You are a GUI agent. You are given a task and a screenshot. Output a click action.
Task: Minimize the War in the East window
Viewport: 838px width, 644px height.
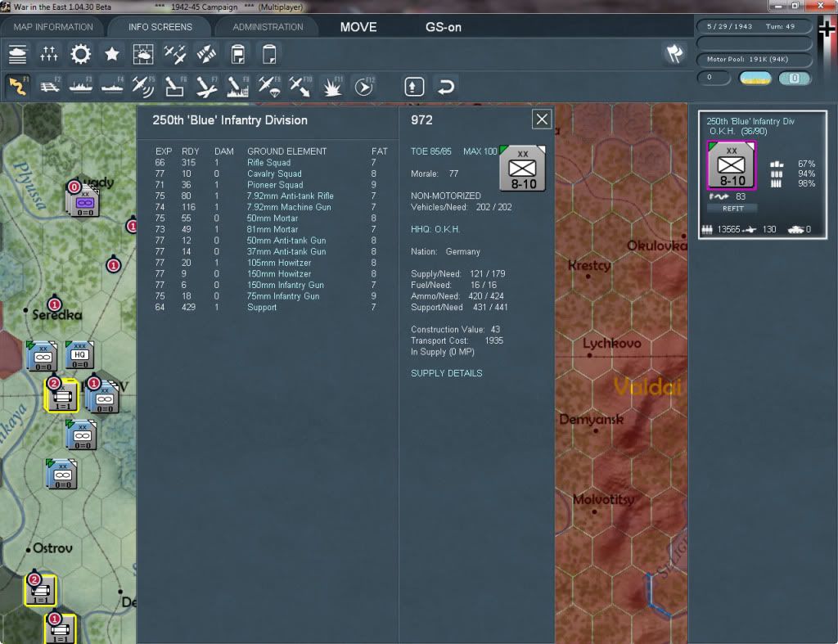pyautogui.click(x=778, y=6)
